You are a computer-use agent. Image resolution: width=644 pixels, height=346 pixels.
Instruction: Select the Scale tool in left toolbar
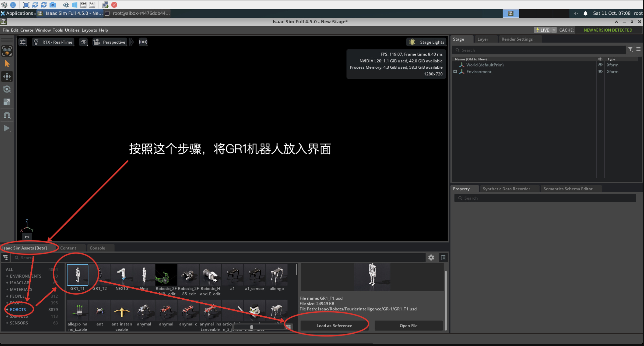point(7,102)
